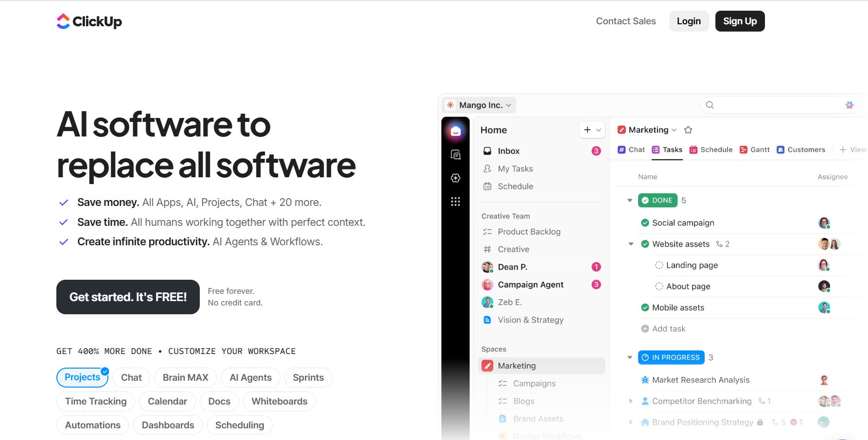Open the app grid icon in dark sidebar
Image resolution: width=868 pixels, height=440 pixels.
(x=455, y=202)
